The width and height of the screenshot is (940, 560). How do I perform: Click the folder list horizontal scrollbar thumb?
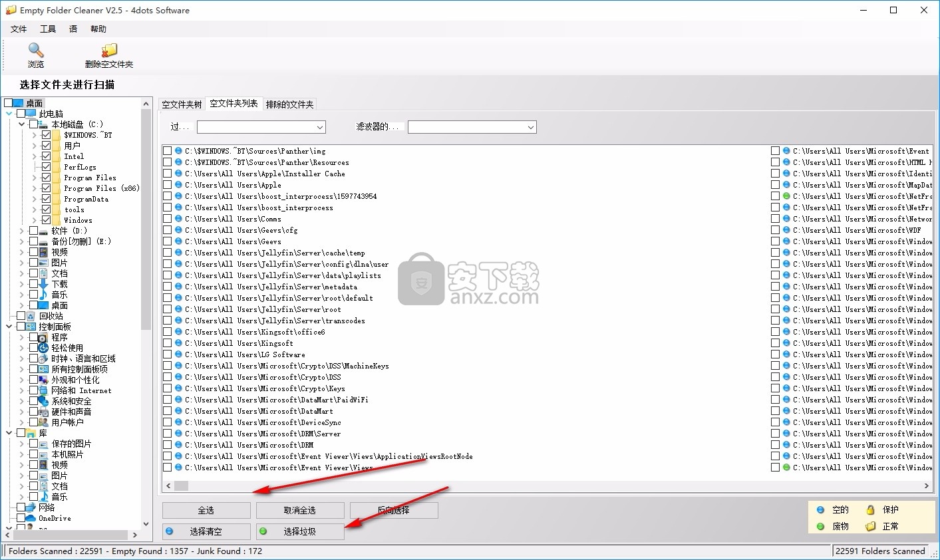click(181, 486)
